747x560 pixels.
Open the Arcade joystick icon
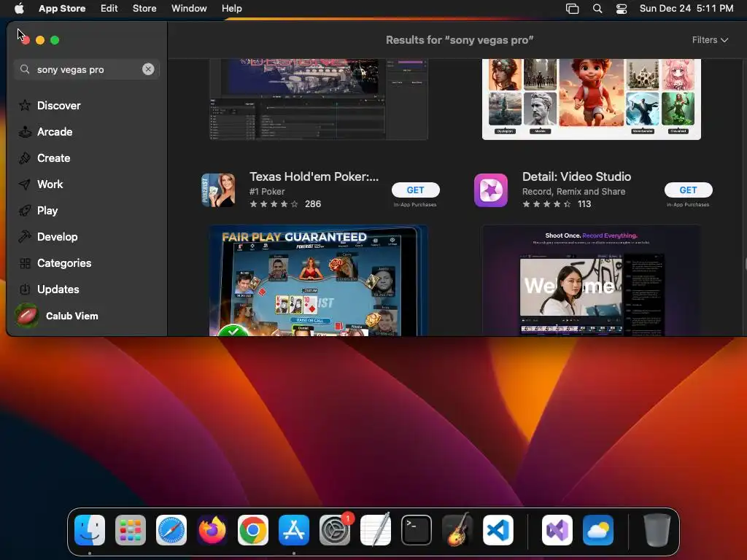[25, 131]
